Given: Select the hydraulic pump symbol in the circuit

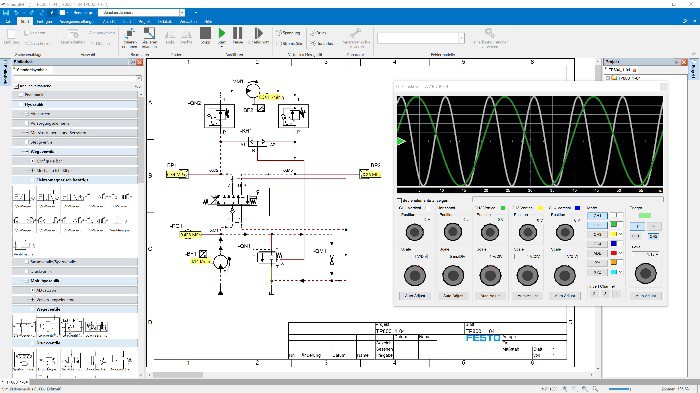Looking at the screenshot, I should [221, 262].
